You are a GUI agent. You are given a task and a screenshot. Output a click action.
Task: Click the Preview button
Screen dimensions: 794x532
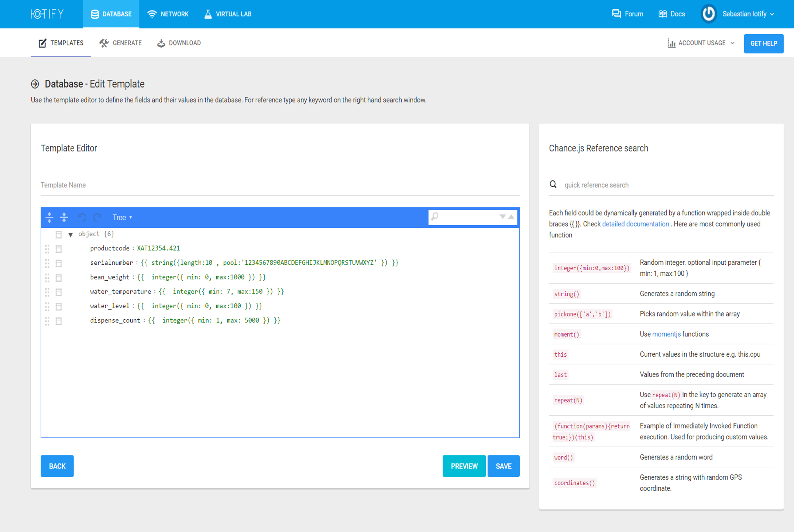pyautogui.click(x=464, y=466)
